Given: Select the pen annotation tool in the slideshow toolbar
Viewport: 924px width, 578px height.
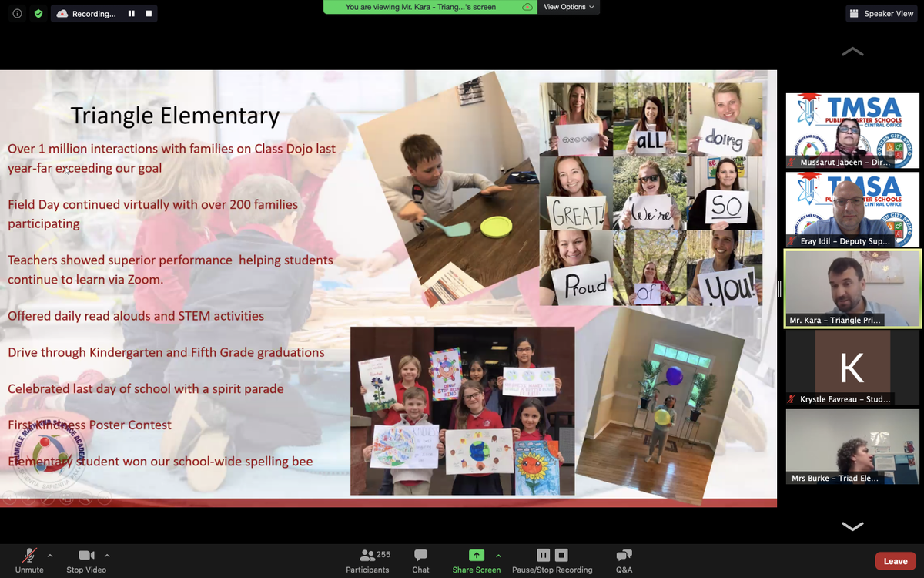Looking at the screenshot, I should click(x=46, y=499).
